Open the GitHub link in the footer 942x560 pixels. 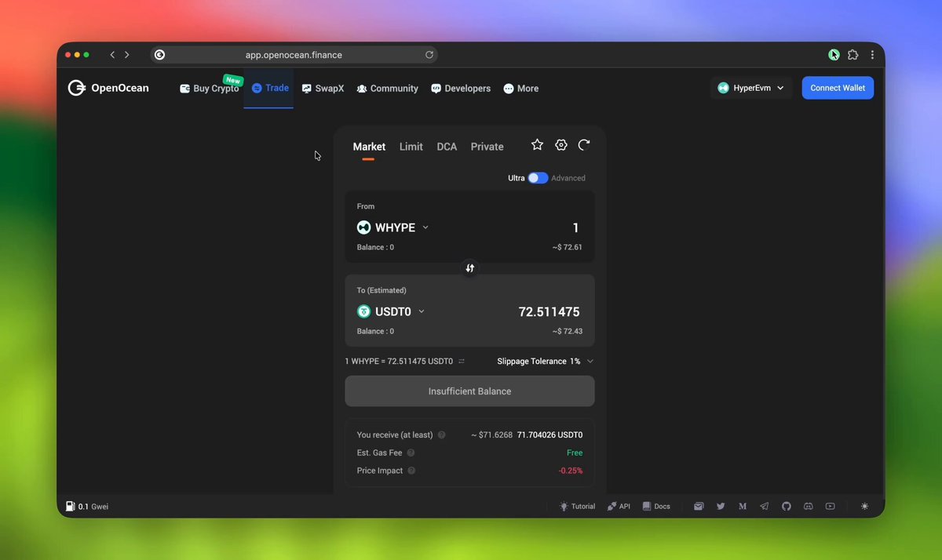coord(787,507)
